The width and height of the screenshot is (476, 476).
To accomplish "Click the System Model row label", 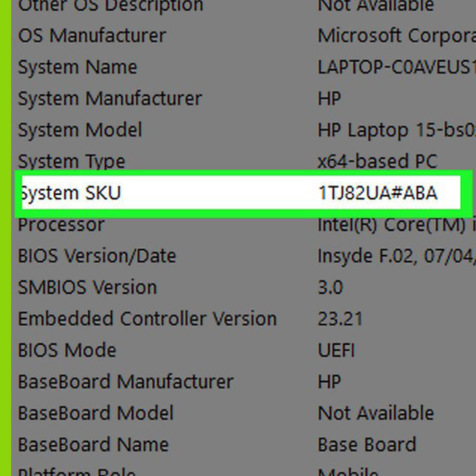I will coord(80,130).
